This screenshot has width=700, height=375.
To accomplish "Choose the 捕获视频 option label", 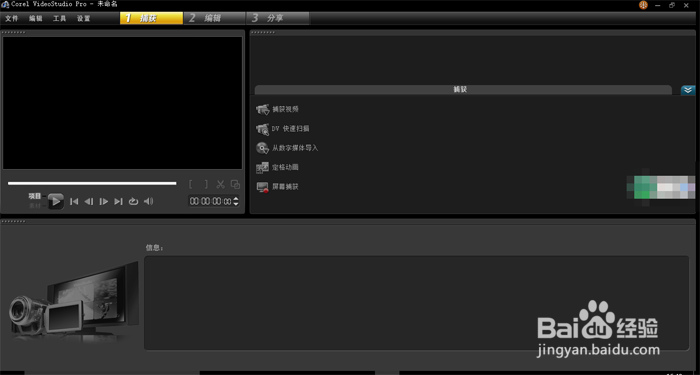I will pos(285,109).
